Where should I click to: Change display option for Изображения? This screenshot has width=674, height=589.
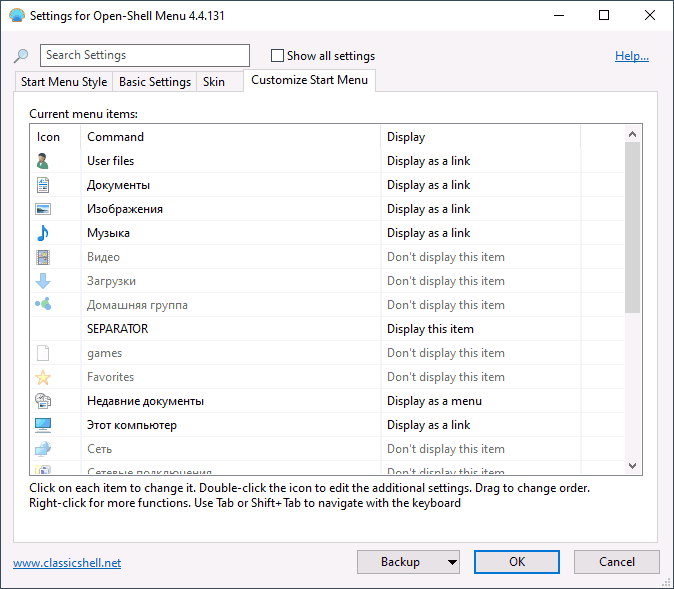[x=429, y=209]
